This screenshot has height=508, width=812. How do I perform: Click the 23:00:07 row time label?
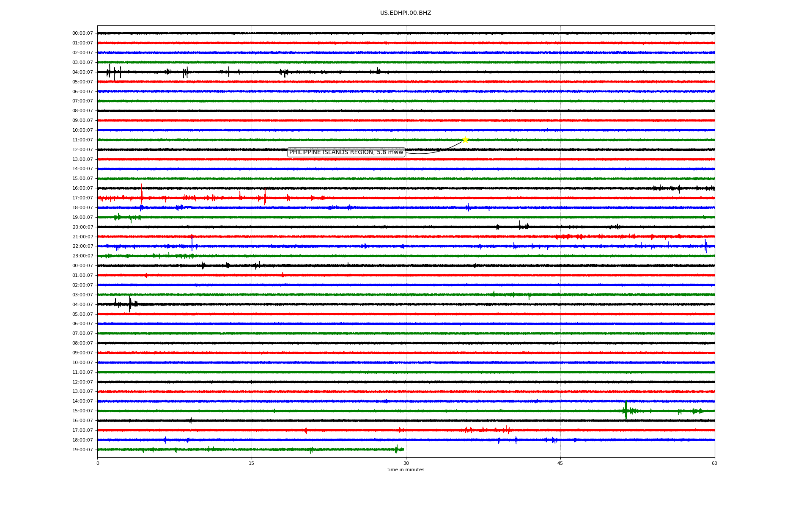(82, 256)
